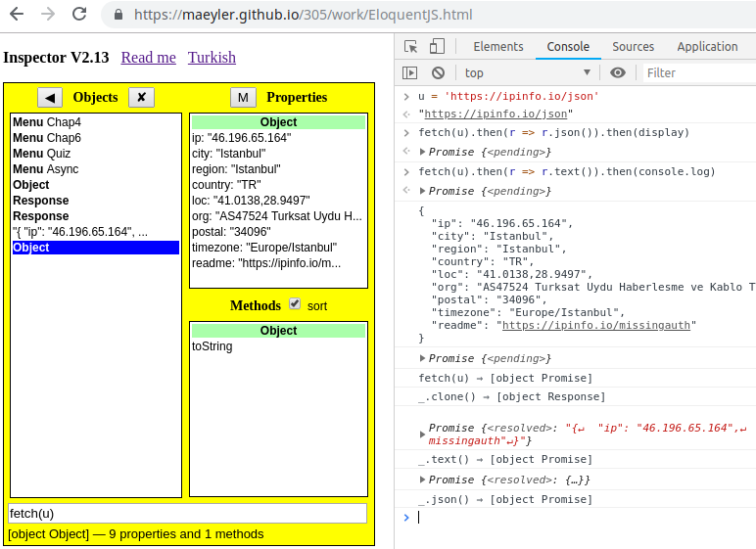This screenshot has width=756, height=549.
Task: Select the string item starting with "{ "ip"
Action: coord(95,232)
